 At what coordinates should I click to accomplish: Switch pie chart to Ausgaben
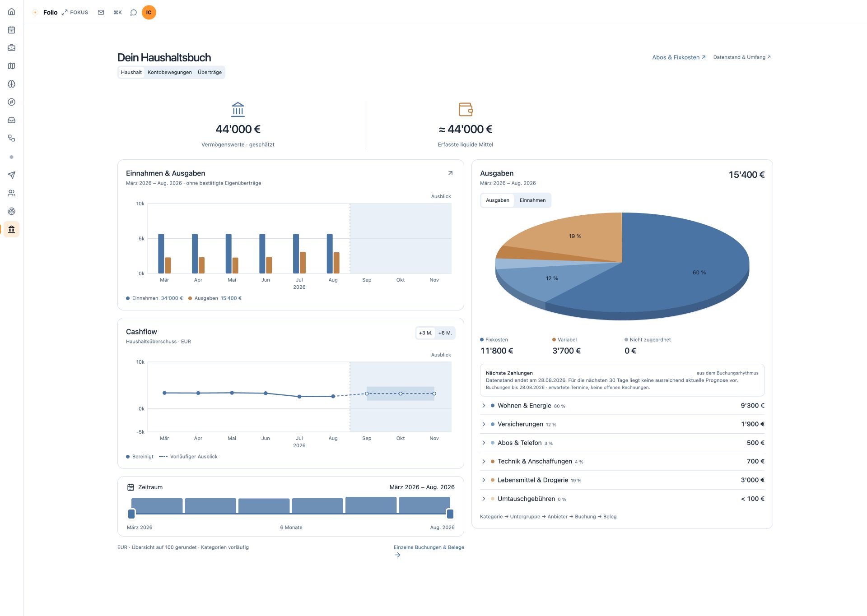coord(498,200)
